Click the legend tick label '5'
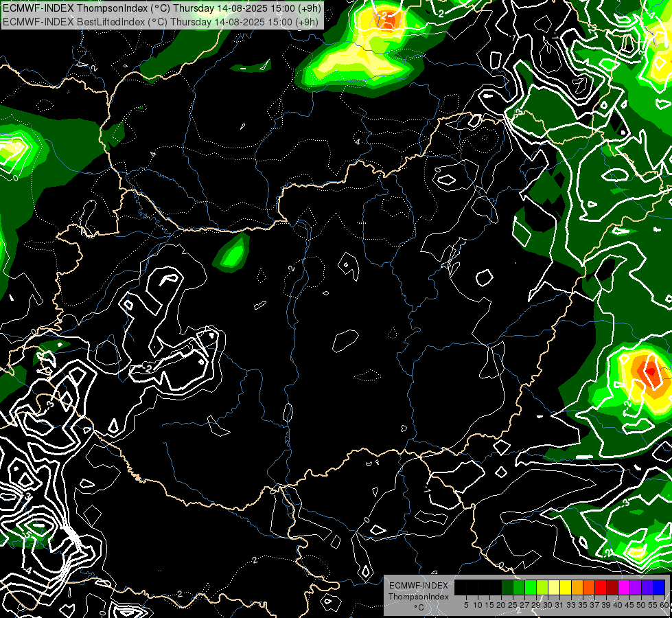Viewport: 672px width, 618px height. (x=466, y=605)
